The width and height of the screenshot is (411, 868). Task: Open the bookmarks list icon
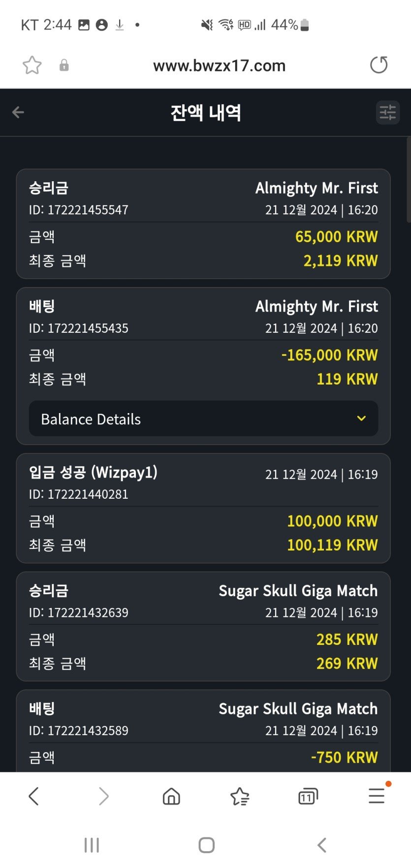[x=240, y=796]
